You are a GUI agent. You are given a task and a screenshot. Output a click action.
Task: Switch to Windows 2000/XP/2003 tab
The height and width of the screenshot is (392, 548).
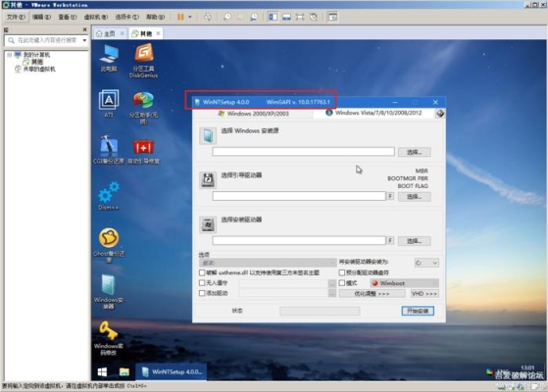coord(253,114)
